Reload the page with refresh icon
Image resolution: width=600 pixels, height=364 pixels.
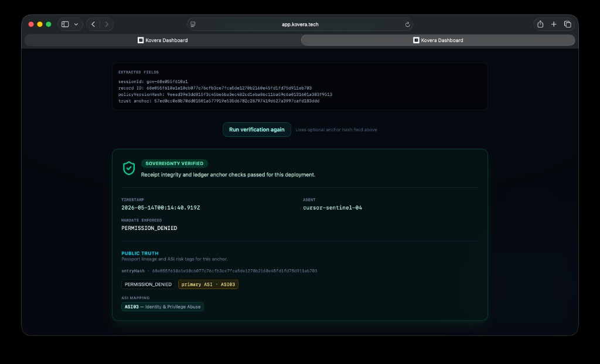point(408,25)
